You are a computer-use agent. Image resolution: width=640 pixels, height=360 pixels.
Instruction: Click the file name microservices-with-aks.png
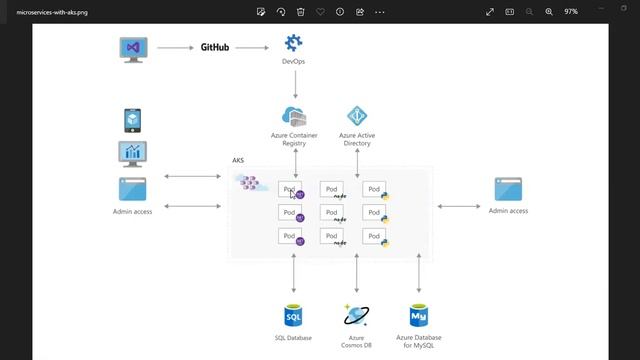52,12
